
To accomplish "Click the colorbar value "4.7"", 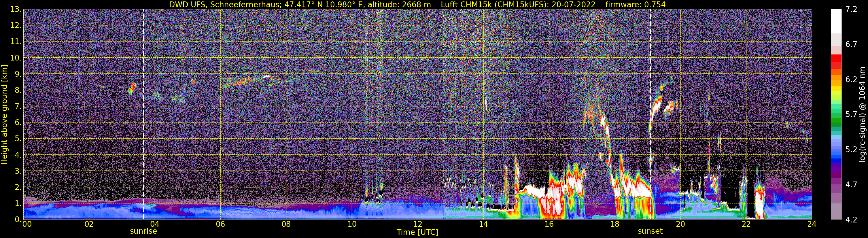I will click(851, 184).
